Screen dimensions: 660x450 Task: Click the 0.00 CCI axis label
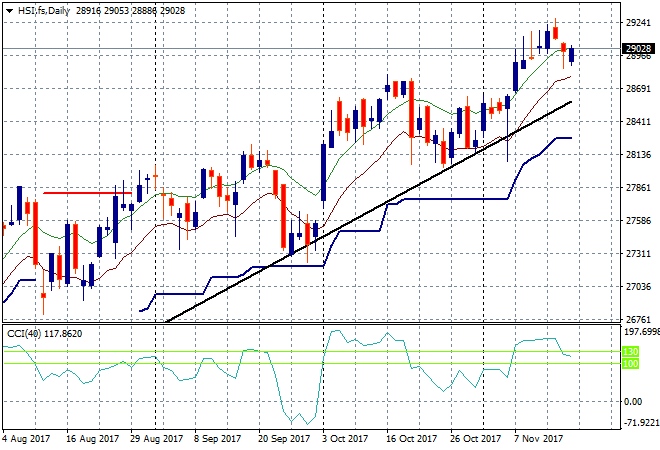[633, 402]
